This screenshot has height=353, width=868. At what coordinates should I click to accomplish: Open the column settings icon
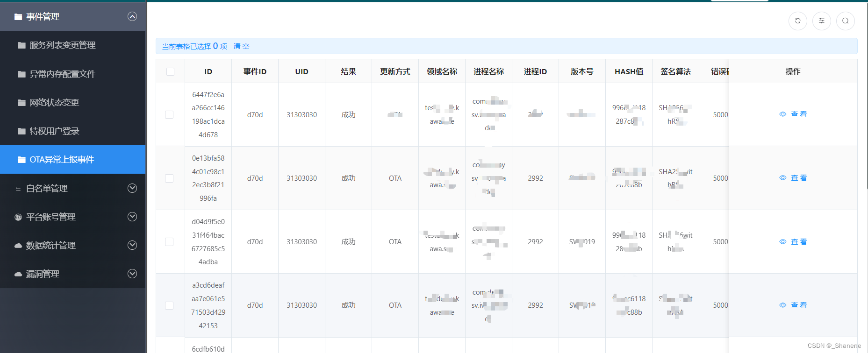point(822,21)
